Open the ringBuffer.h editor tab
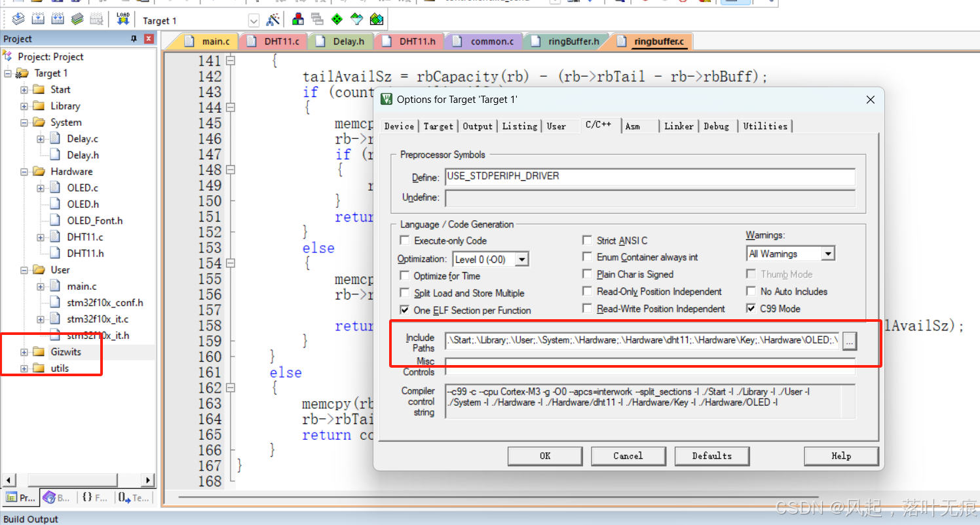Screen dimensions: 980x525 click(566, 41)
